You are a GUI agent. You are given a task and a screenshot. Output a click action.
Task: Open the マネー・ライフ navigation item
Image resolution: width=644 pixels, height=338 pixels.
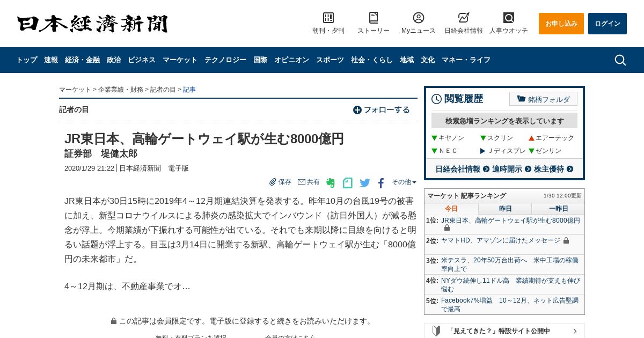point(466,60)
